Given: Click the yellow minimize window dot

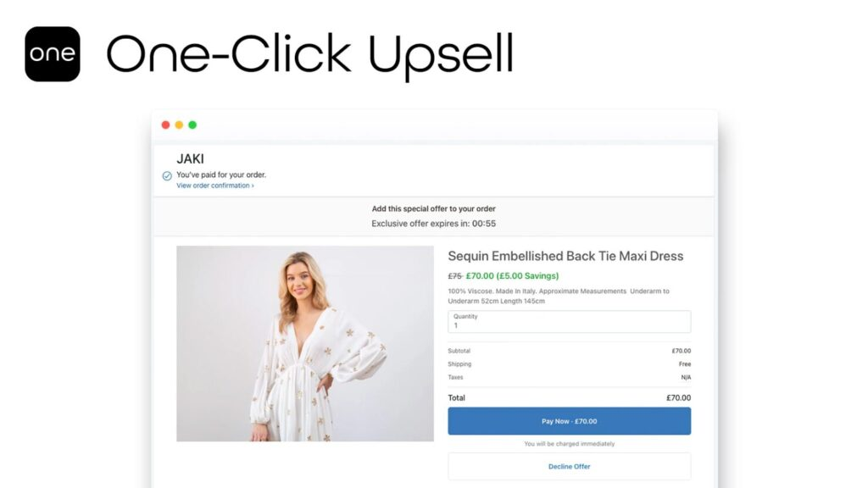Looking at the screenshot, I should tap(179, 125).
